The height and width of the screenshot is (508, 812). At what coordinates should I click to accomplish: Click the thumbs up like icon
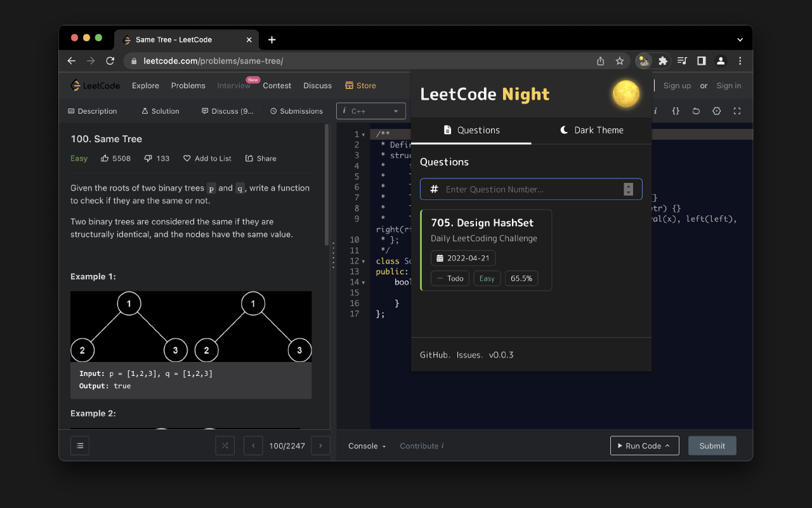coord(105,158)
